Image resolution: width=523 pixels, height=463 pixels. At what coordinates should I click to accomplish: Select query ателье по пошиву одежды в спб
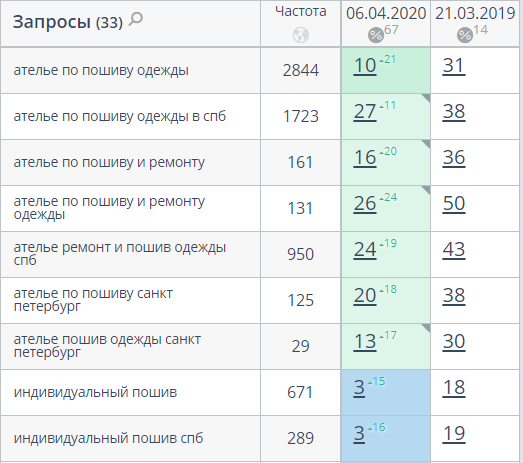click(x=120, y=116)
